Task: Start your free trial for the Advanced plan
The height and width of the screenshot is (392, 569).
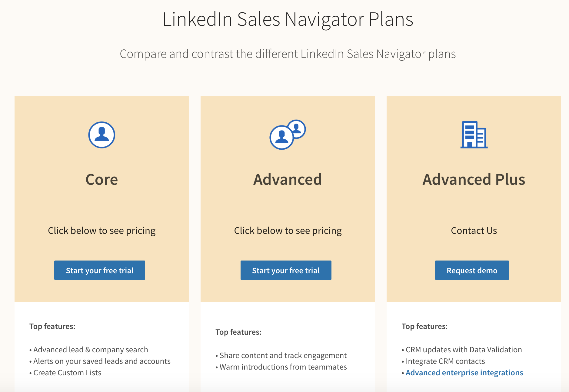Action: point(286,270)
